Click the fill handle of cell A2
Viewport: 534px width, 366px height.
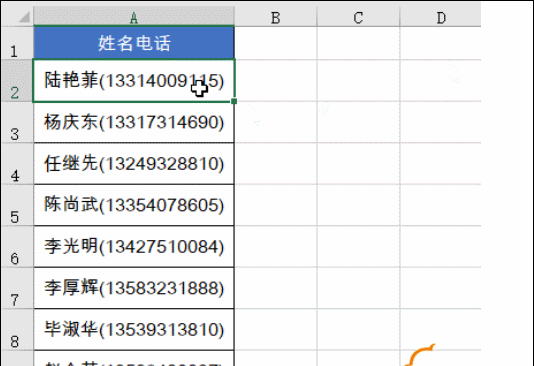click(x=234, y=101)
